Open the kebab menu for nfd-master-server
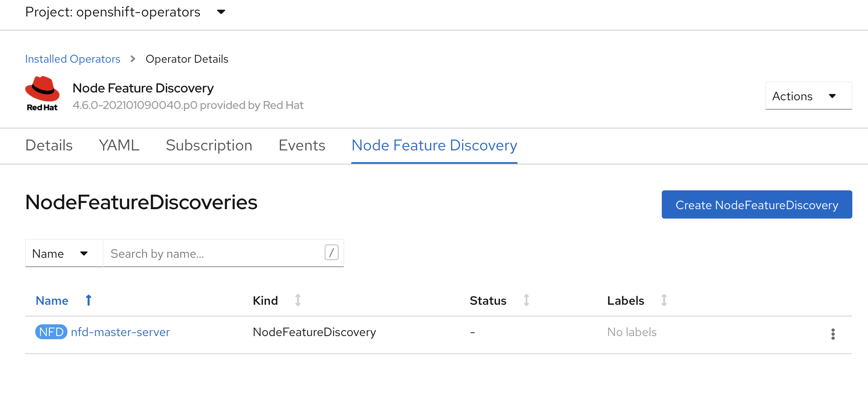Screen dimensions: 868x405 [x=833, y=334]
